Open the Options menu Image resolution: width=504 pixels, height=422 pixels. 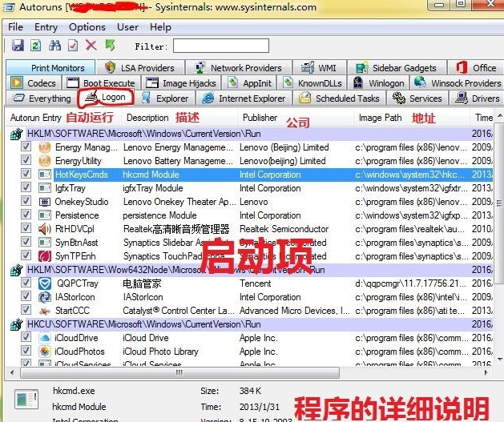87,27
